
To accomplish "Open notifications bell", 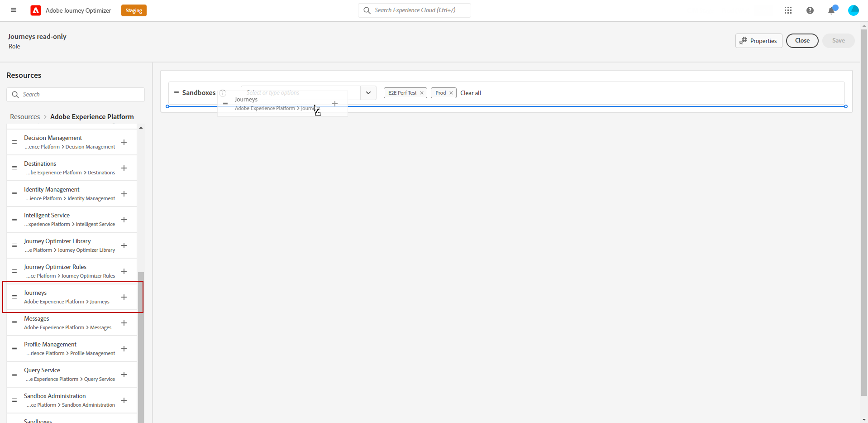I will 831,10.
